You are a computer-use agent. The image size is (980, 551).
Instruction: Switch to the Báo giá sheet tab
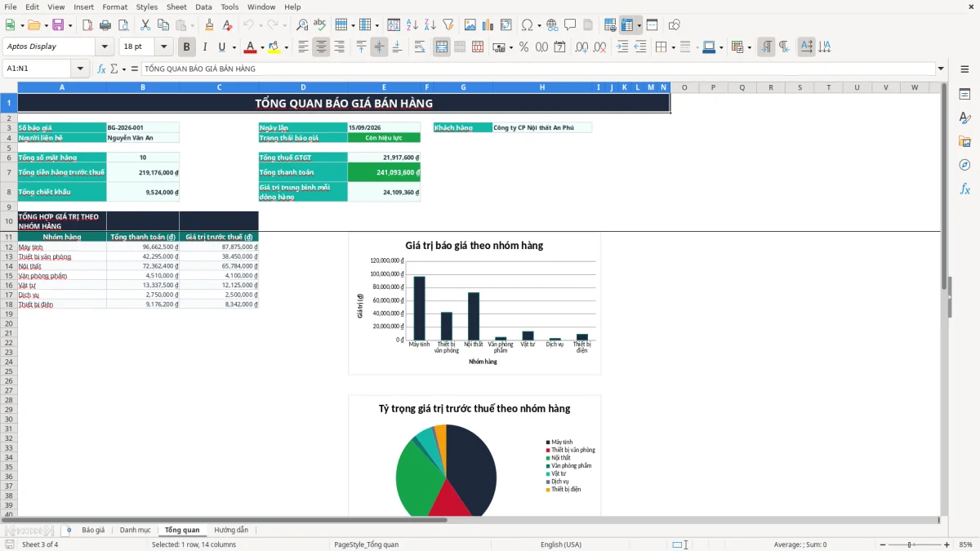tap(93, 530)
